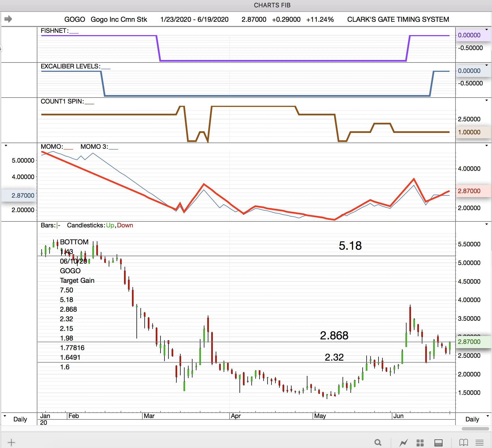Click the horizontal lines list icon
The width and height of the screenshot is (492, 448).
480,442
